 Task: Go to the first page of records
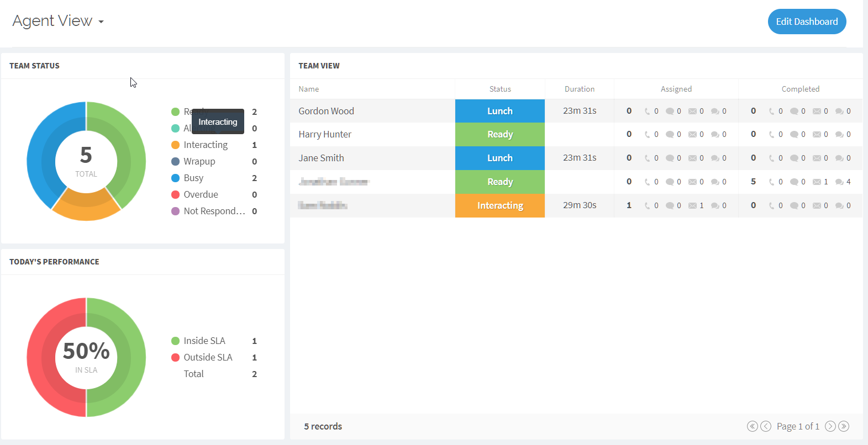752,426
